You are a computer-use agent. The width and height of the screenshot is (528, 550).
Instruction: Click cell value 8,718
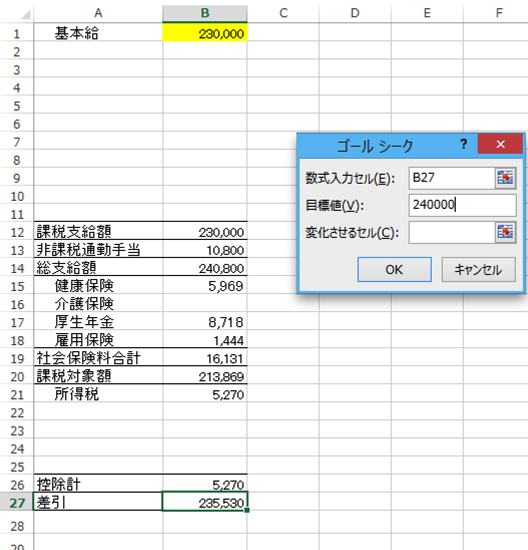205,322
